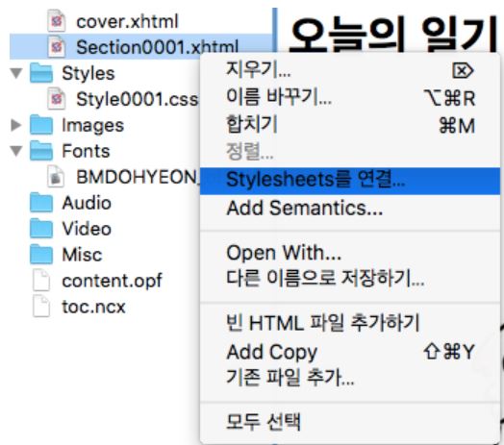The width and height of the screenshot is (504, 445).
Task: Select Add Copy menu entry
Action: coord(350,352)
